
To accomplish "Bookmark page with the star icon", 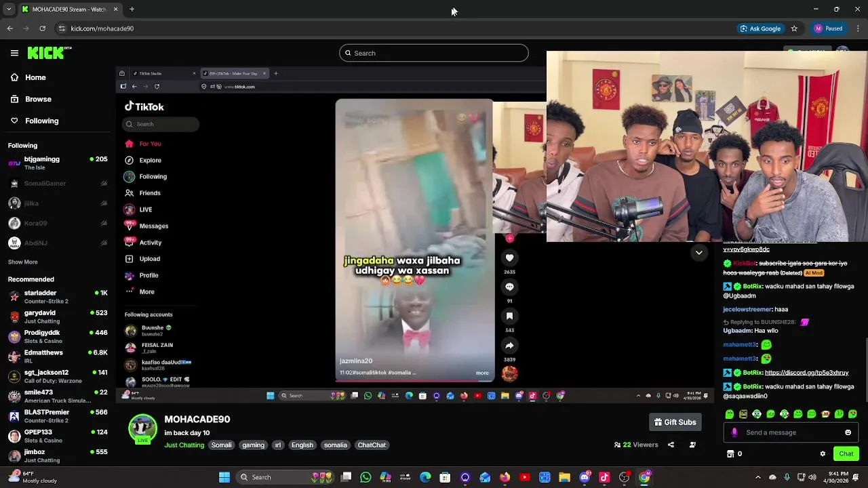I will click(x=794, y=28).
